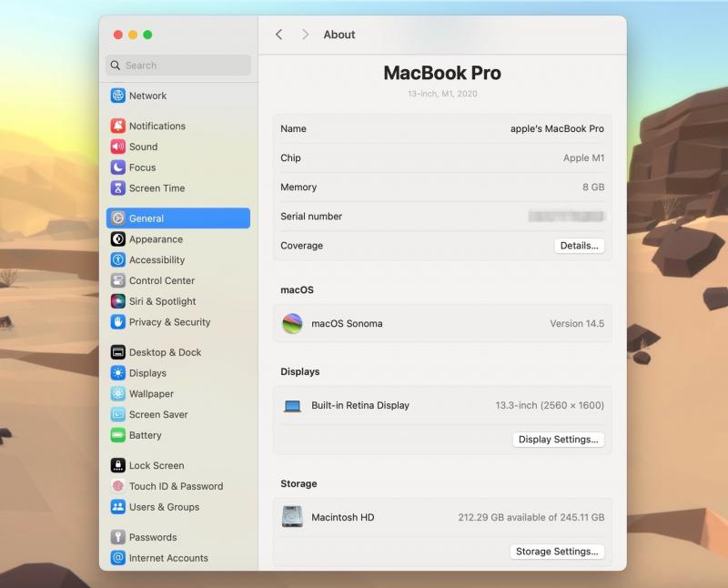Click the Screen Saver icon
This screenshot has height=588, width=728.
point(118,414)
